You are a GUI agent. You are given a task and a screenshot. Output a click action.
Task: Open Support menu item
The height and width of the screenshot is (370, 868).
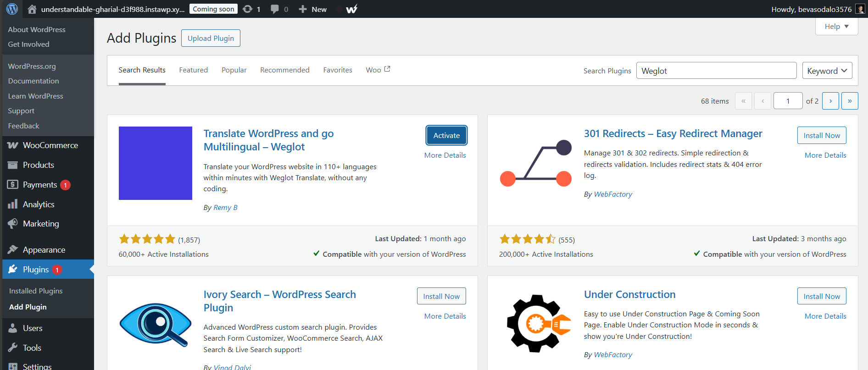tap(21, 111)
